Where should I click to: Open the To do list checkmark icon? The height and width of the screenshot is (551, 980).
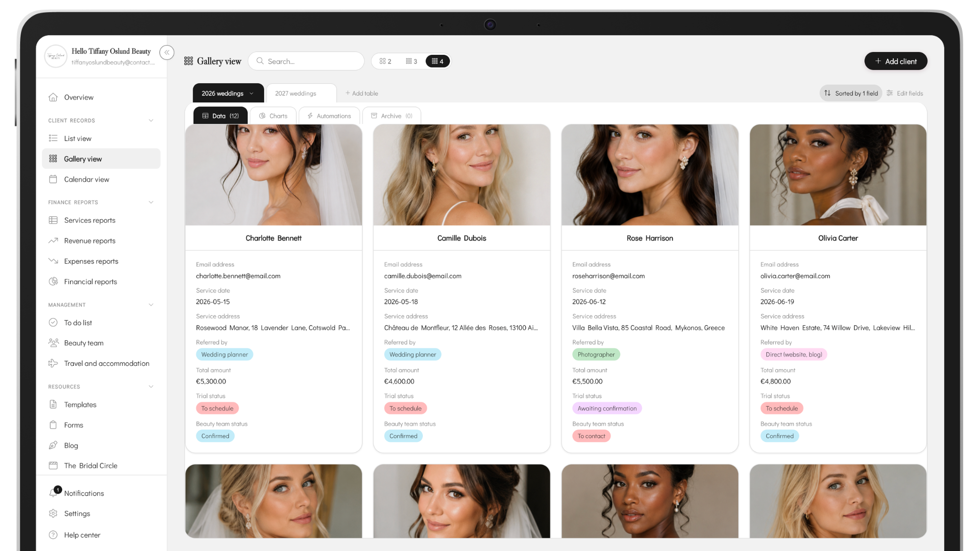click(x=53, y=322)
